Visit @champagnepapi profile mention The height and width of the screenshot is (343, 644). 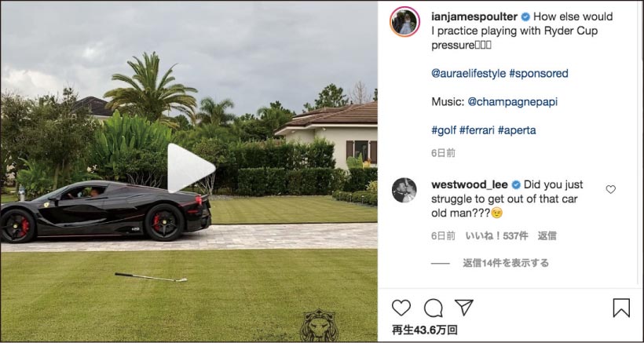[513, 102]
